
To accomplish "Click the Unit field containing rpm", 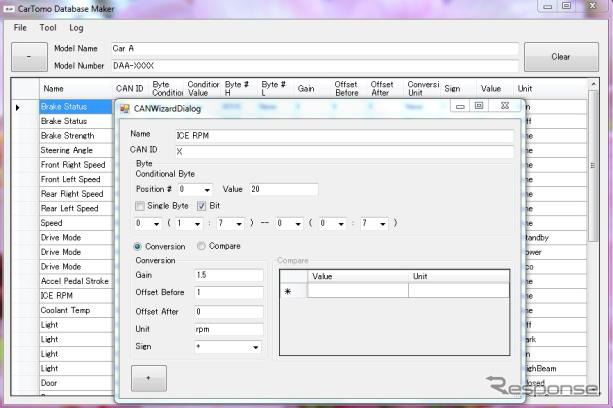I will [x=229, y=329].
